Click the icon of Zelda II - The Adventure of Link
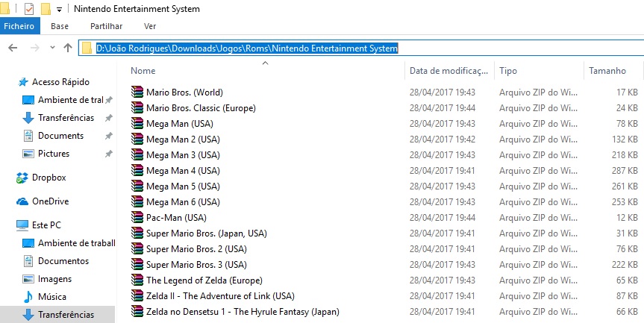This screenshot has height=323, width=644. pos(137,295)
